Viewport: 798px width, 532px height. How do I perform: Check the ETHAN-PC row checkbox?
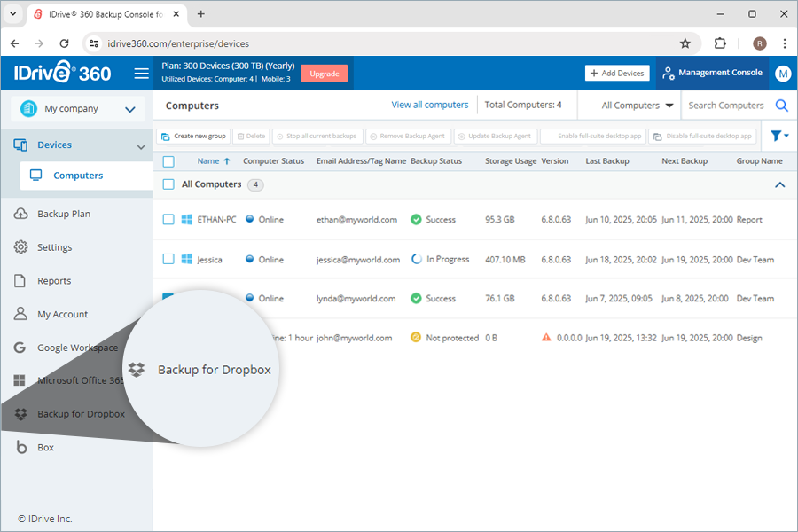[168, 220]
